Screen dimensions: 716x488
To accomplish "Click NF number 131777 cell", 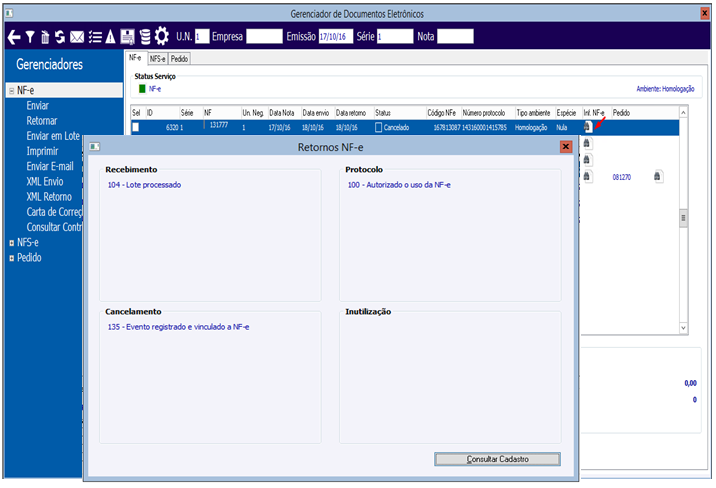I will [x=219, y=125].
